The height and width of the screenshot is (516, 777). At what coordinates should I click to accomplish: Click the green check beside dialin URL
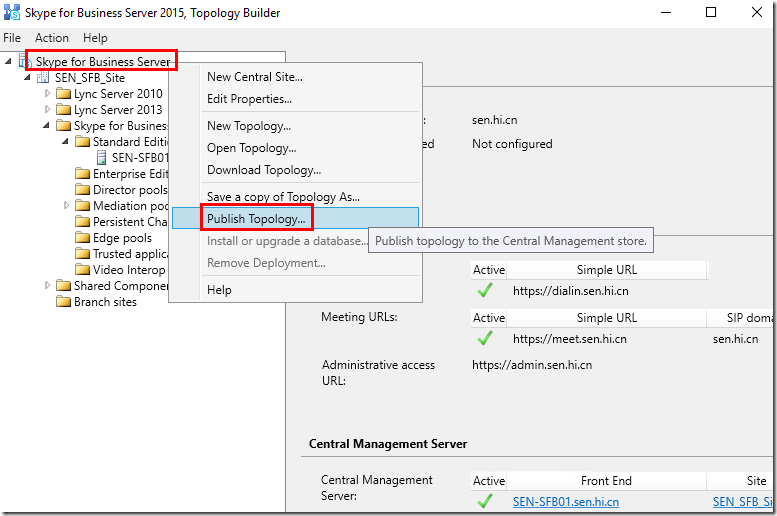(x=485, y=290)
